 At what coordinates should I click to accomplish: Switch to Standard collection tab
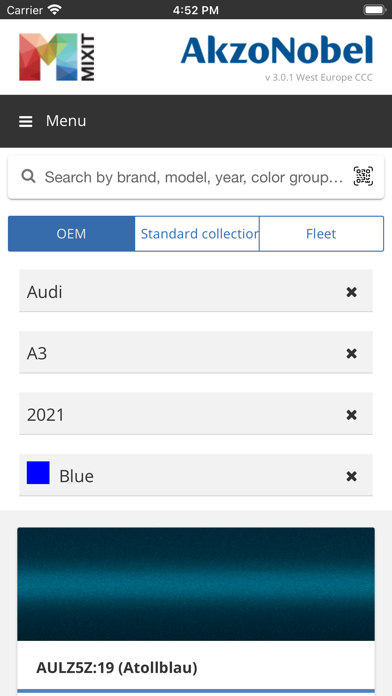click(x=197, y=233)
